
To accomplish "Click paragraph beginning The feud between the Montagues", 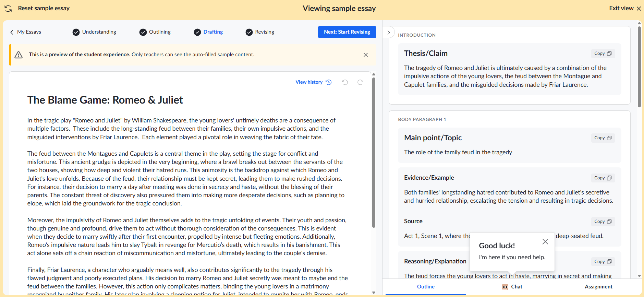I will pos(186,178).
